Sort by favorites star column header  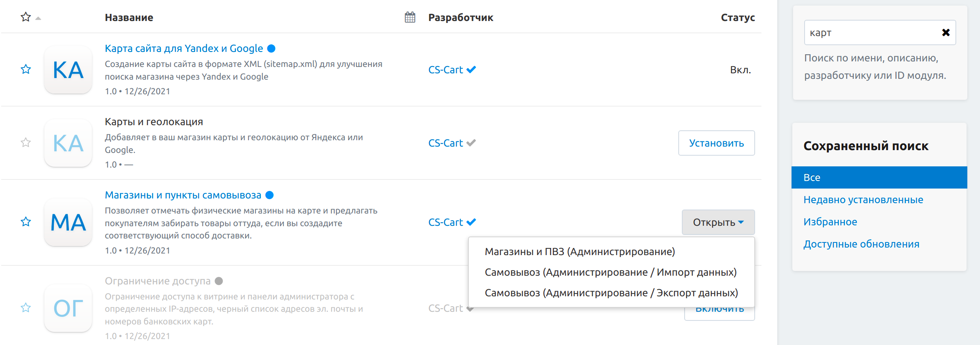pos(26,17)
